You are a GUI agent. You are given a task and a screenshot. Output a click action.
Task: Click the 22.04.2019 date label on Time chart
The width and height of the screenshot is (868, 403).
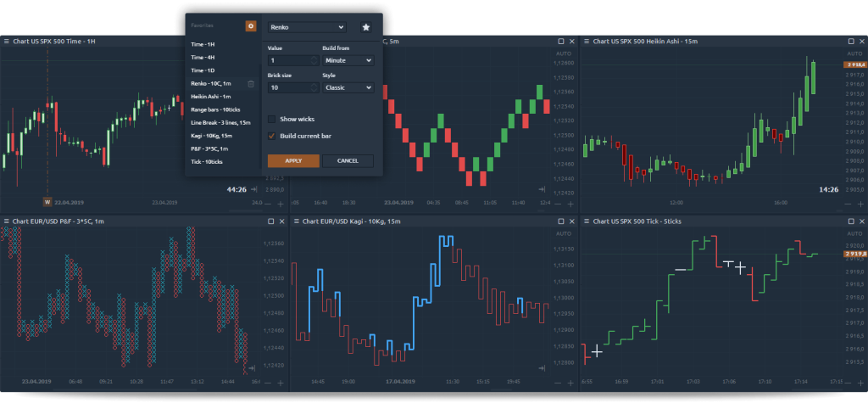69,203
